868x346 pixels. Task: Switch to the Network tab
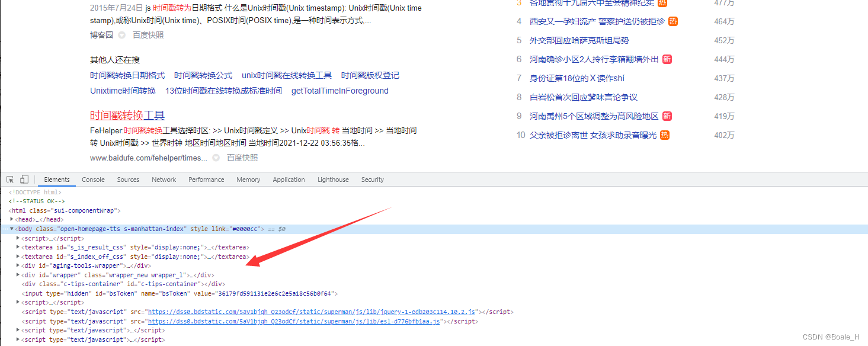pyautogui.click(x=164, y=180)
